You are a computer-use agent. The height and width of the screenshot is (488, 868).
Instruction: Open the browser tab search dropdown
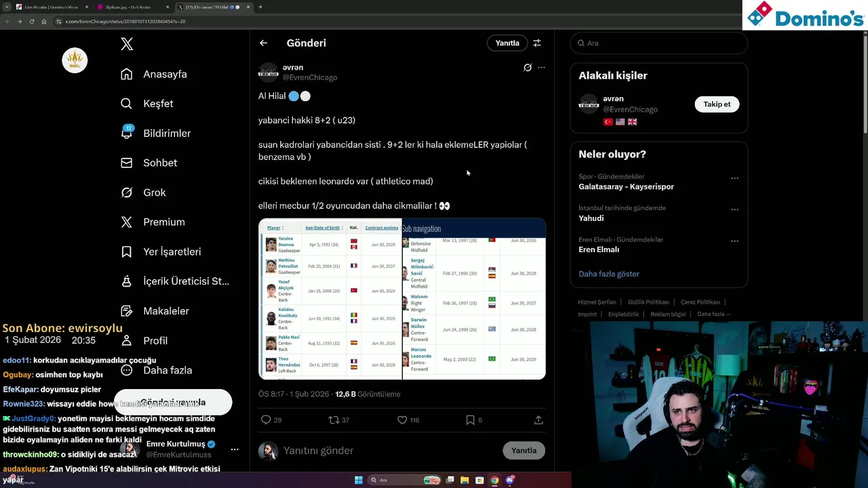click(x=6, y=7)
